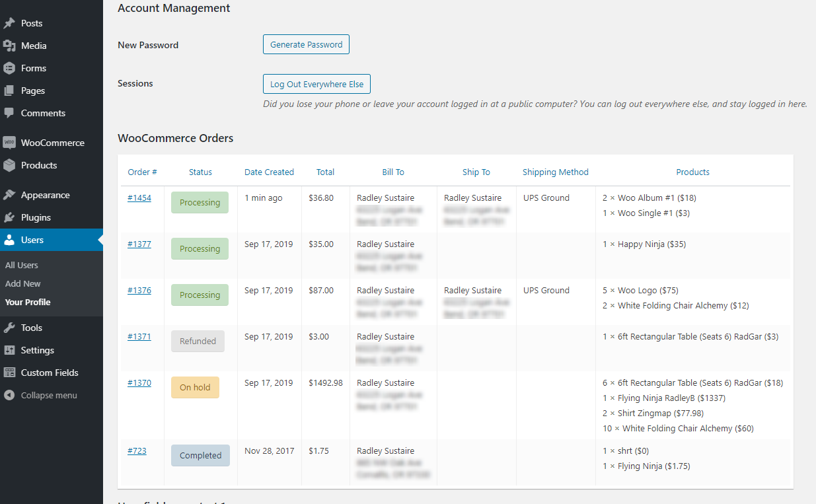Click the Status column header
Screen dimensions: 816x504
point(200,172)
